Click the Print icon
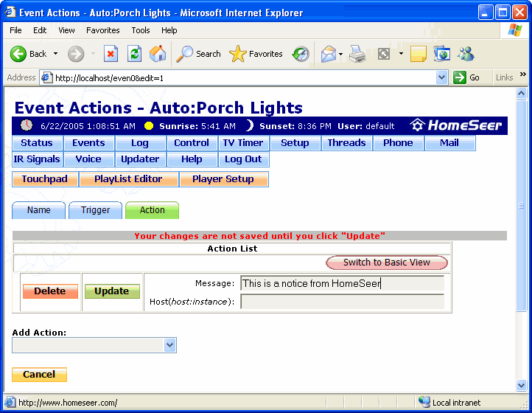Viewport: 532px width, 413px height. 357,54
